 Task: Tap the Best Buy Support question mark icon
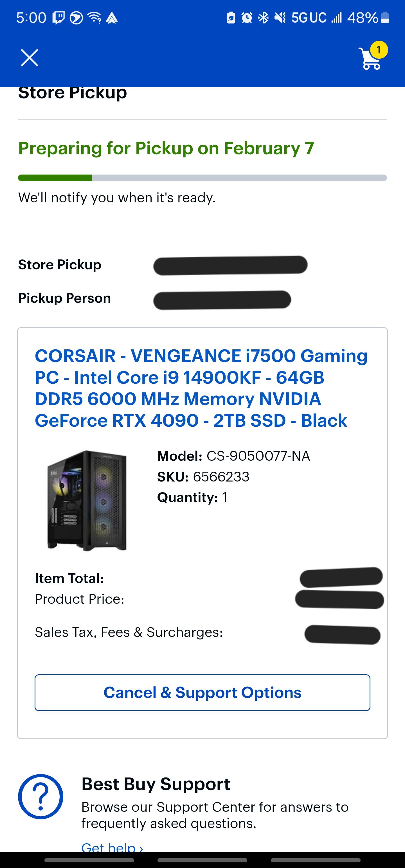(40, 796)
